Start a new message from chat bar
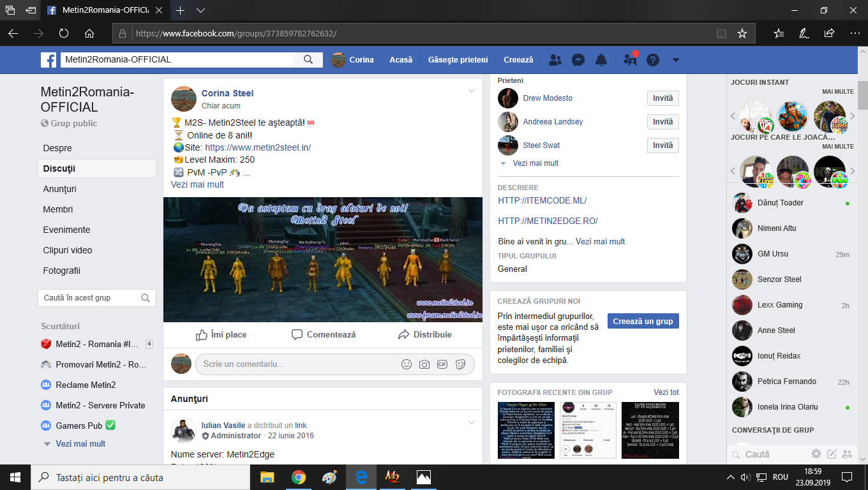The height and width of the screenshot is (490, 868). 832,454
